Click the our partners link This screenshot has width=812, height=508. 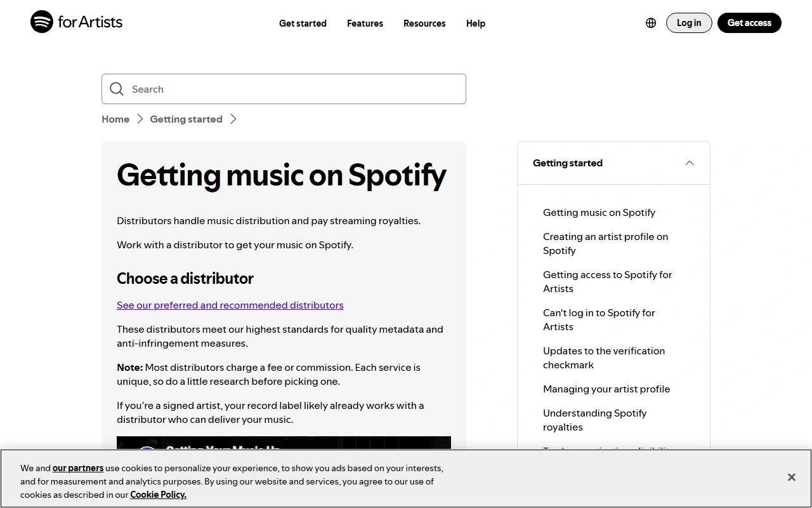[78, 468]
